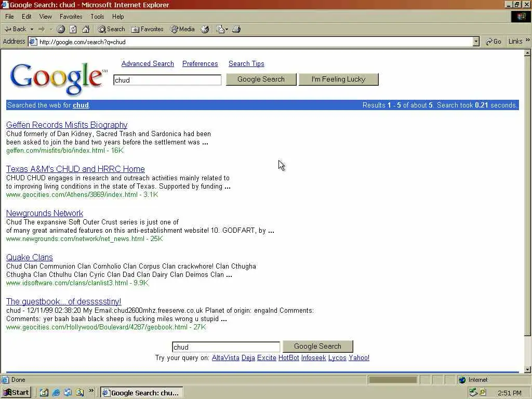Open the Mail dropdown arrow
Image resolution: width=532 pixels, height=399 pixels.
click(x=227, y=29)
